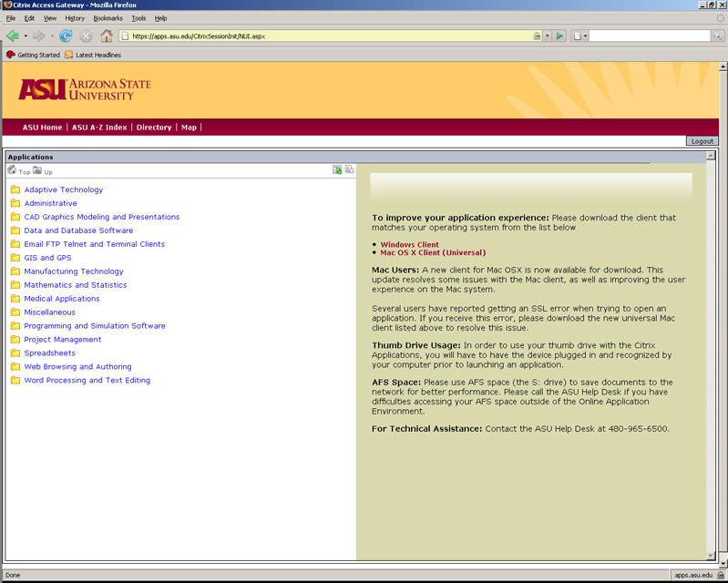Click the Firefox Home icon

click(107, 36)
